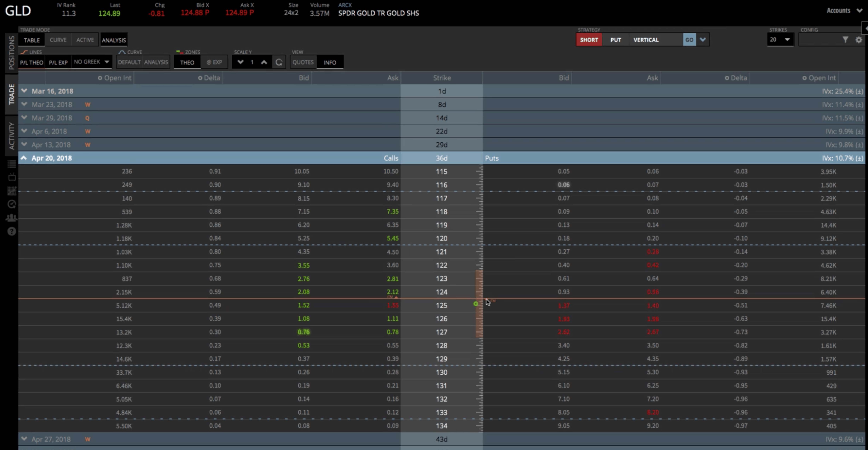Open the config settings gear icon
The width and height of the screenshot is (868, 450).
click(859, 40)
